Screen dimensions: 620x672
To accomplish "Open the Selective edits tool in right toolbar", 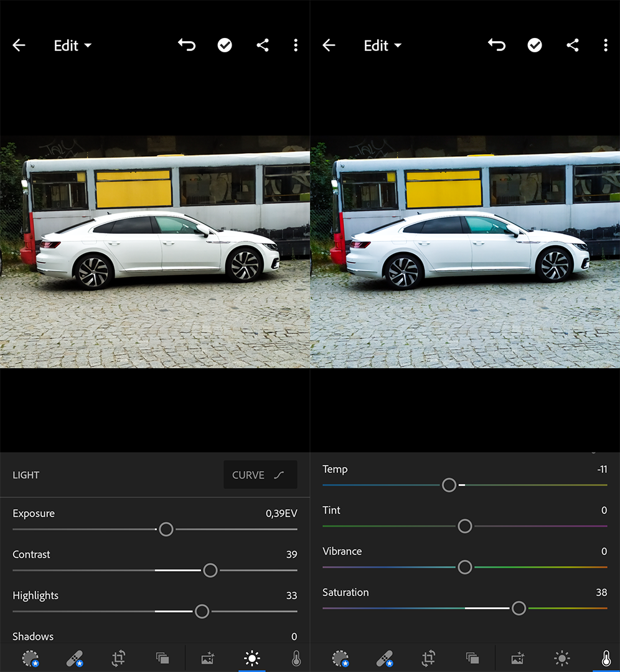I will [x=340, y=658].
